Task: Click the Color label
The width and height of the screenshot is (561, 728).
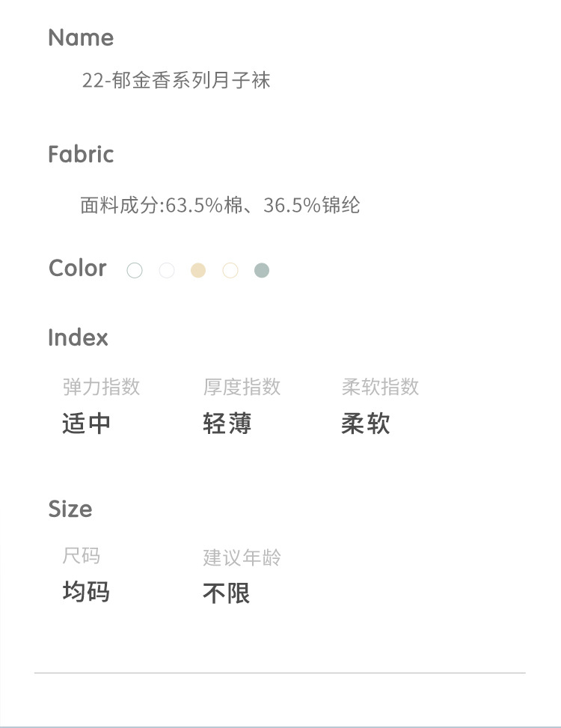Action: [78, 268]
